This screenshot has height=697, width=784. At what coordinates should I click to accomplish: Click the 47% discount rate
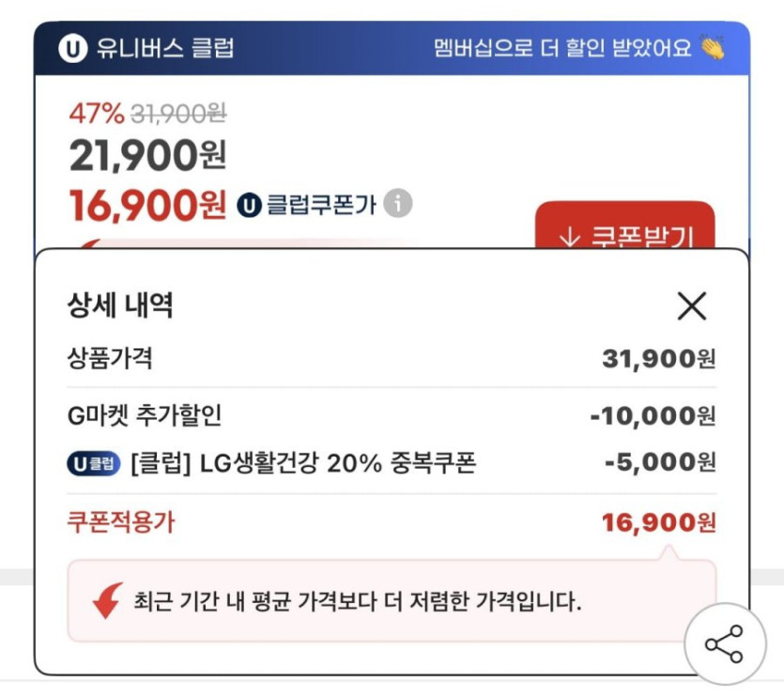(x=96, y=115)
